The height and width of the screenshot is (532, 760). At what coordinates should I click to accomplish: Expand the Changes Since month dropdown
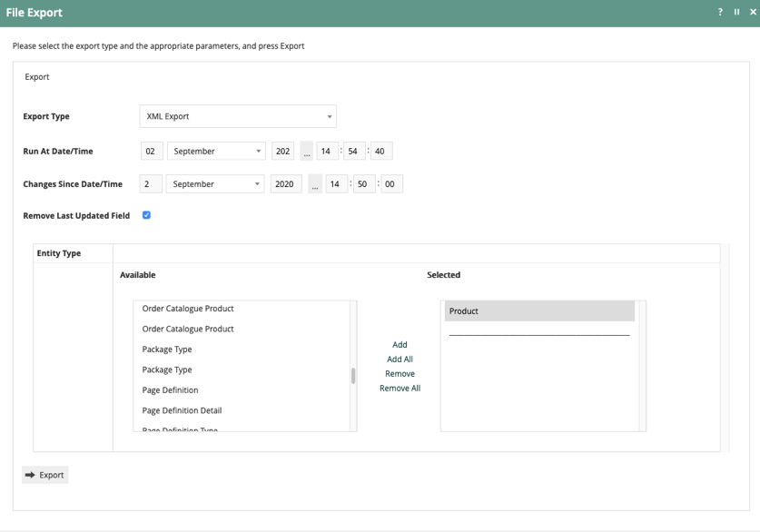[x=215, y=184]
